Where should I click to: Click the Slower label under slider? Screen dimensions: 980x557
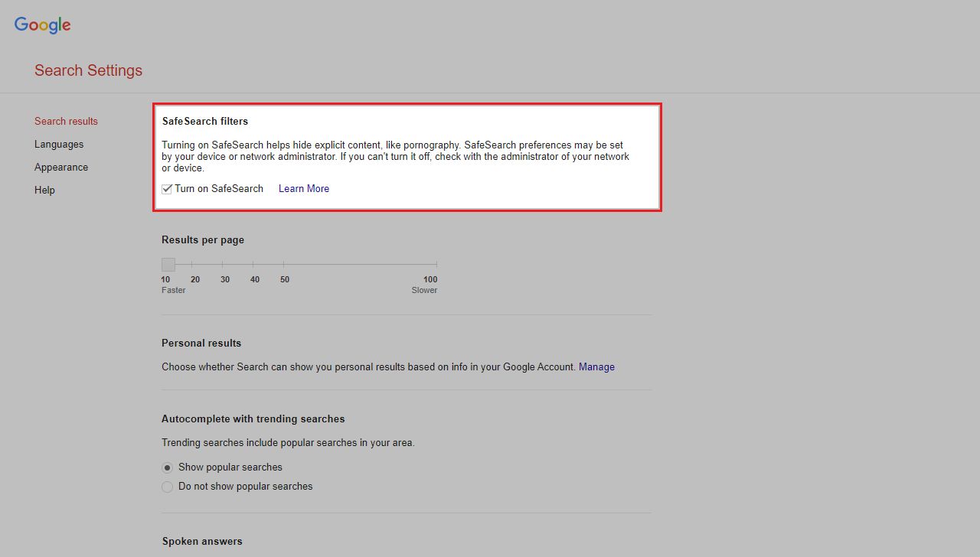click(425, 290)
